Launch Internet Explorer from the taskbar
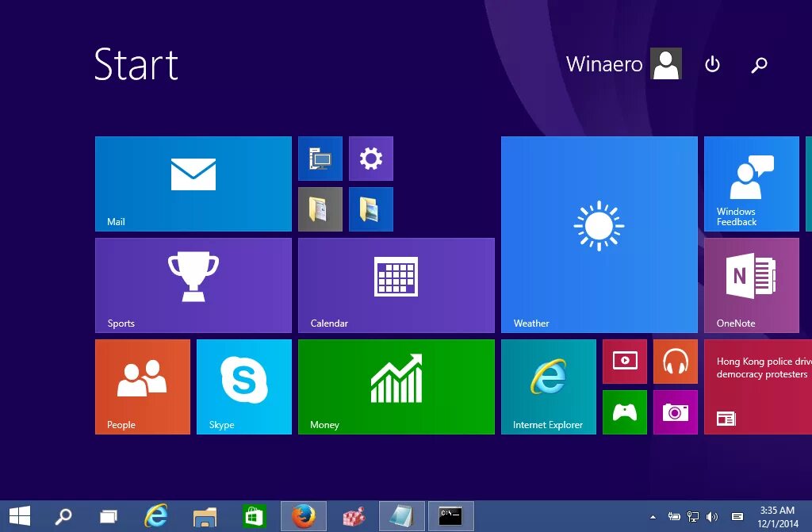This screenshot has width=812, height=532. point(155,516)
